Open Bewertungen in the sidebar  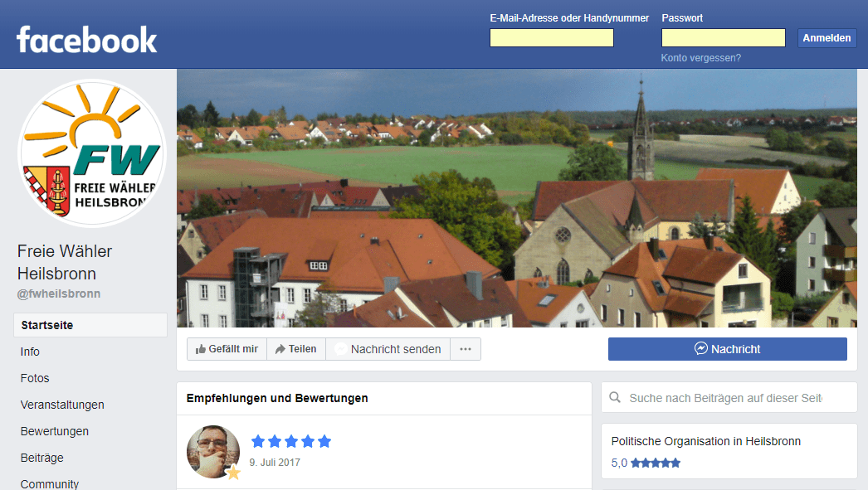tap(55, 431)
